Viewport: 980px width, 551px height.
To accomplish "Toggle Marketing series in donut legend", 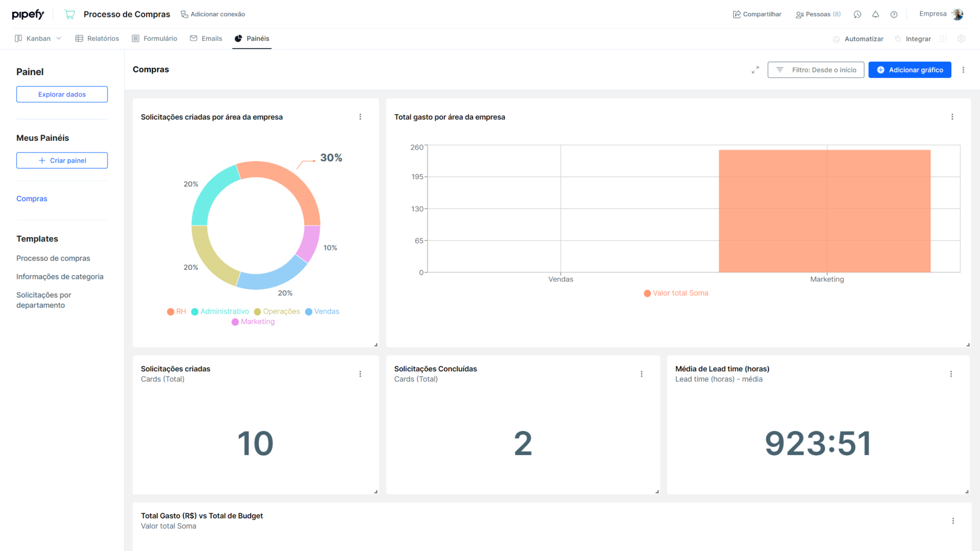I will tap(253, 321).
